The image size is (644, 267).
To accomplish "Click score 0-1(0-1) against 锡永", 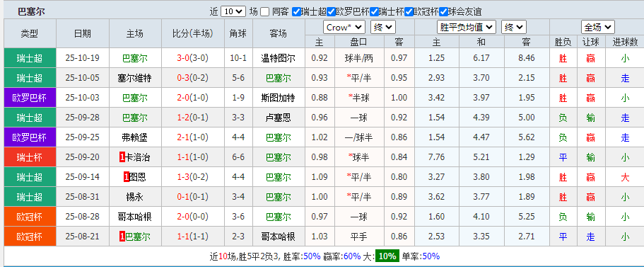I will [192, 197].
